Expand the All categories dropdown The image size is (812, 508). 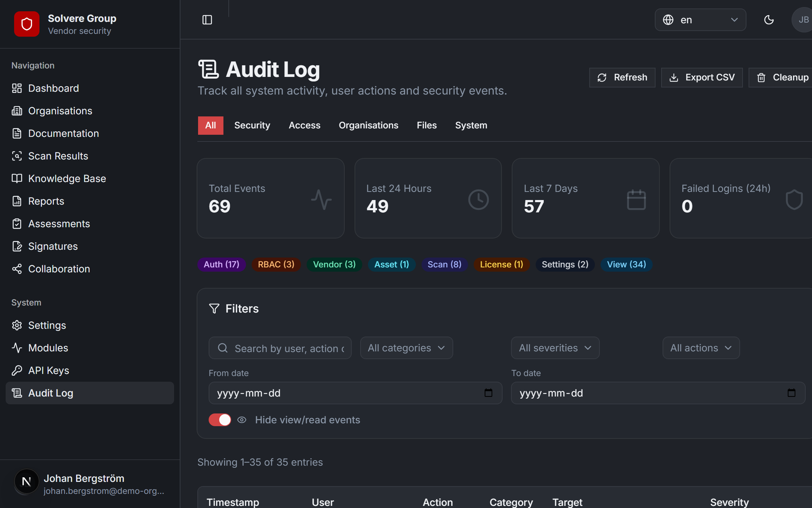tap(406, 348)
